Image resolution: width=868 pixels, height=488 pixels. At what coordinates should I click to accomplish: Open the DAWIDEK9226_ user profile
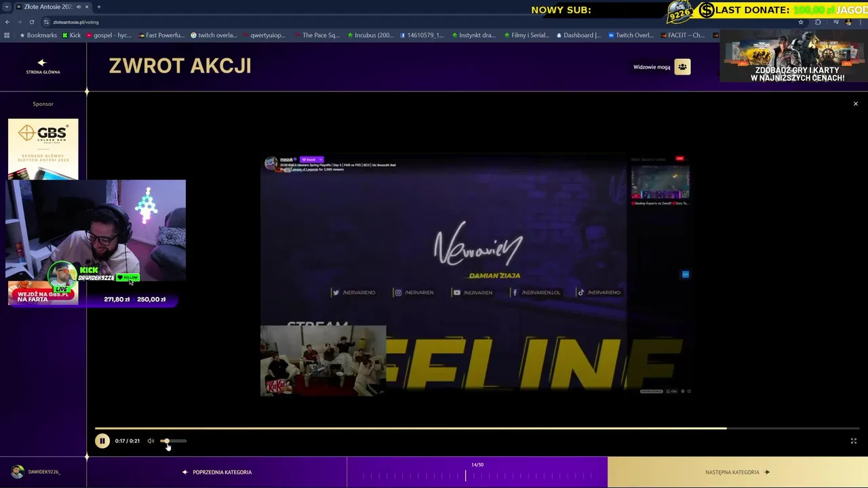click(36, 472)
